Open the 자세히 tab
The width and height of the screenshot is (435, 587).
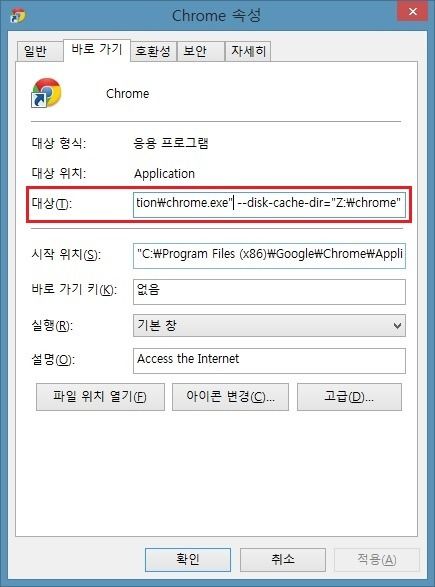[248, 51]
